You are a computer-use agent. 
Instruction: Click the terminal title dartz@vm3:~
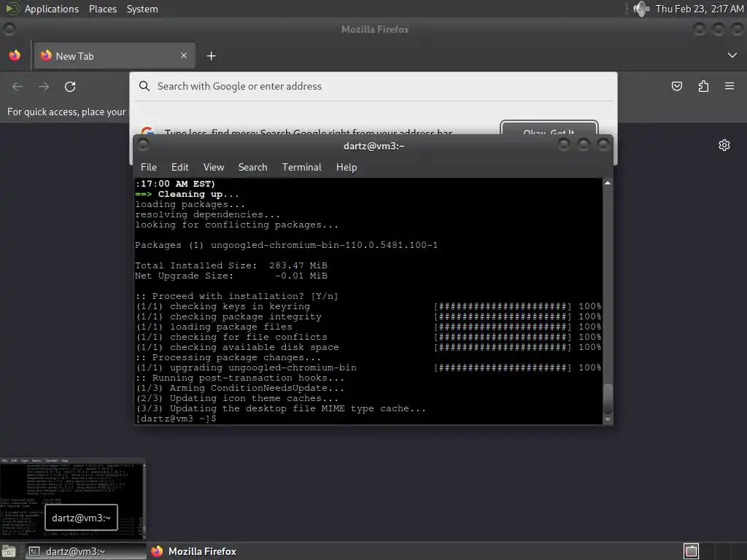374,146
